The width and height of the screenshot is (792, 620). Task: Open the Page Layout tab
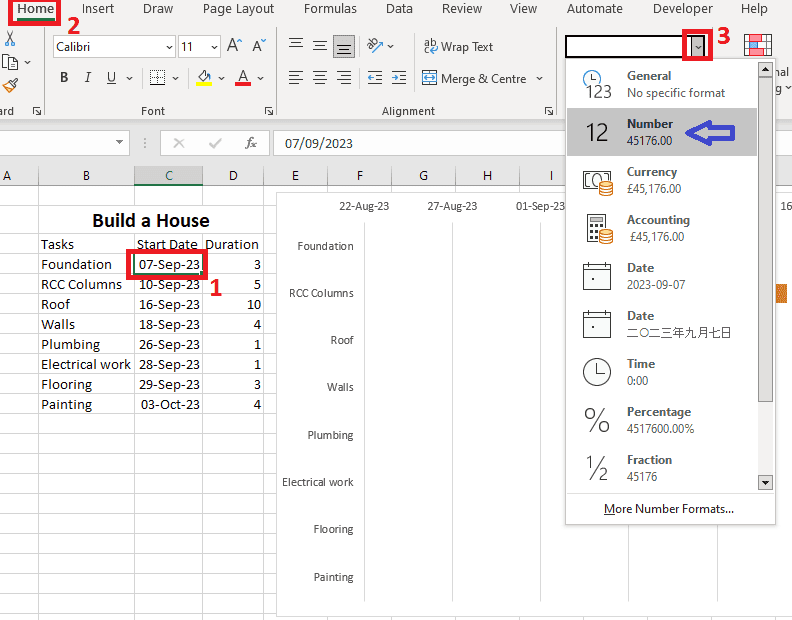(238, 9)
